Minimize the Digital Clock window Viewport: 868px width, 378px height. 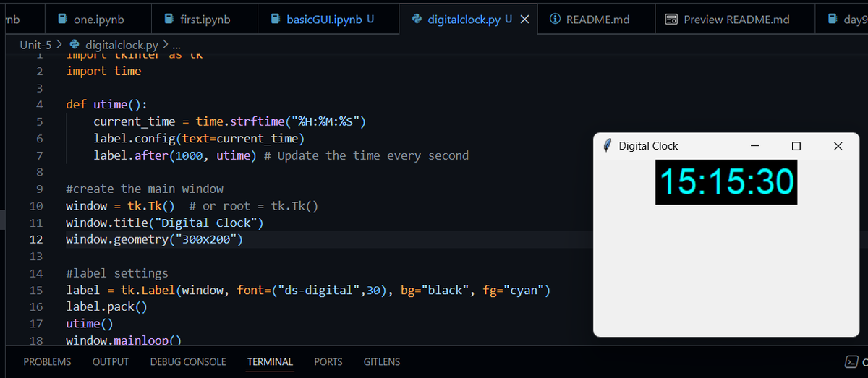coord(754,146)
